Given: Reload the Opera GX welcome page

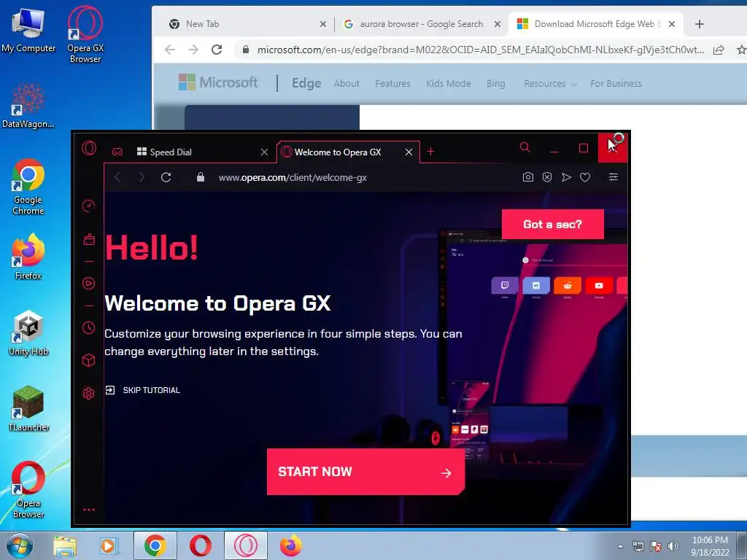Looking at the screenshot, I should point(166,177).
